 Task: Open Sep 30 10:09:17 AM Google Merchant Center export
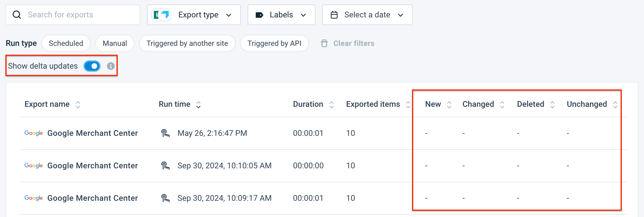pyautogui.click(x=92, y=198)
